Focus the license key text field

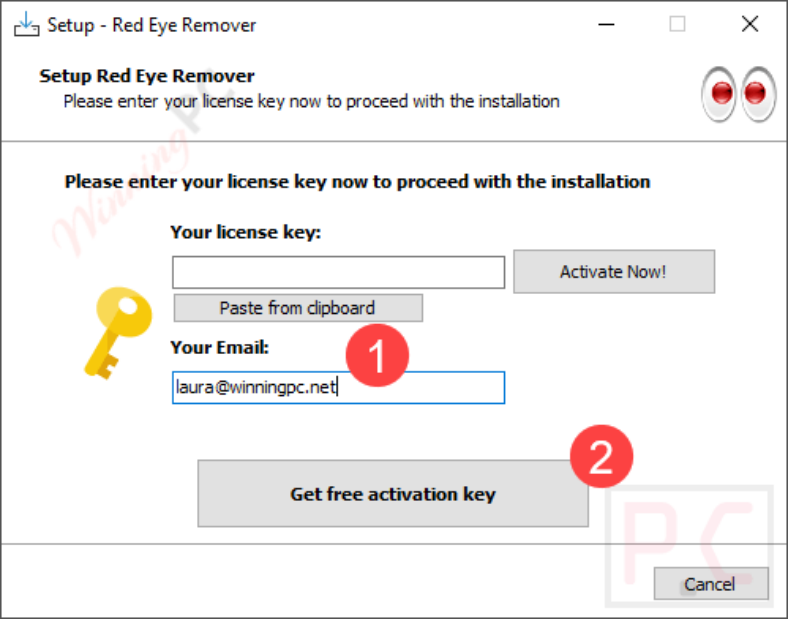(338, 272)
